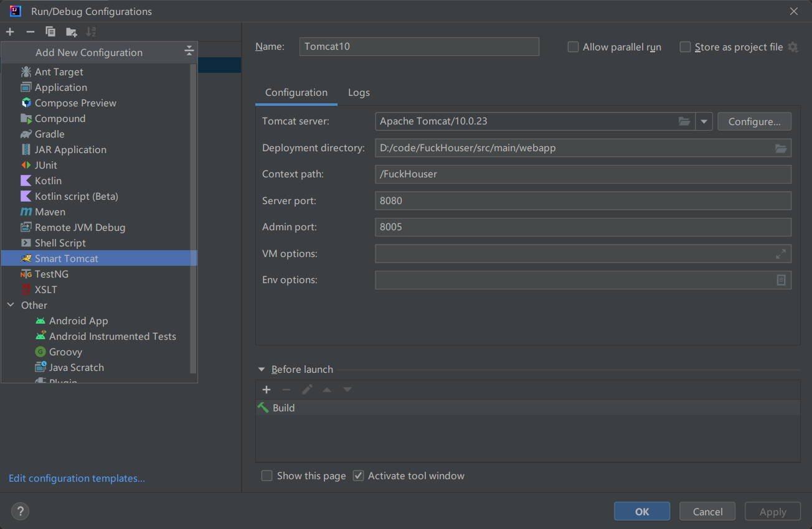
Task: Click the Sort configurations icon
Action: [91, 32]
